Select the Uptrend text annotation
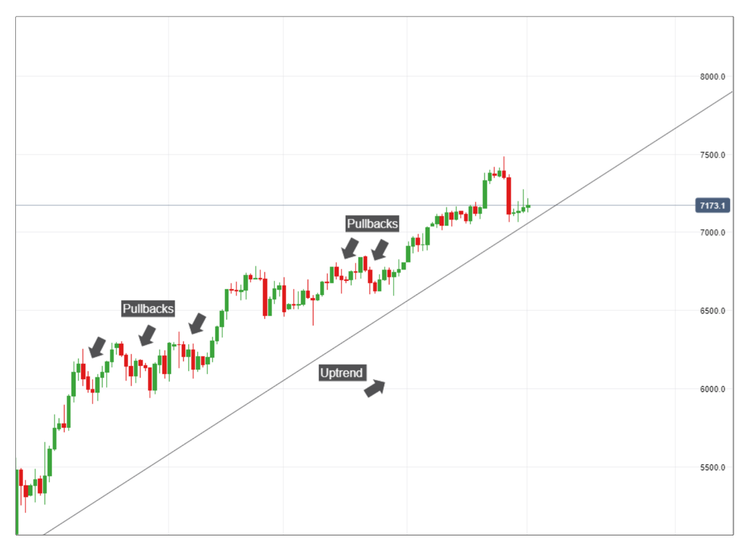The width and height of the screenshot is (756, 558). (x=341, y=373)
